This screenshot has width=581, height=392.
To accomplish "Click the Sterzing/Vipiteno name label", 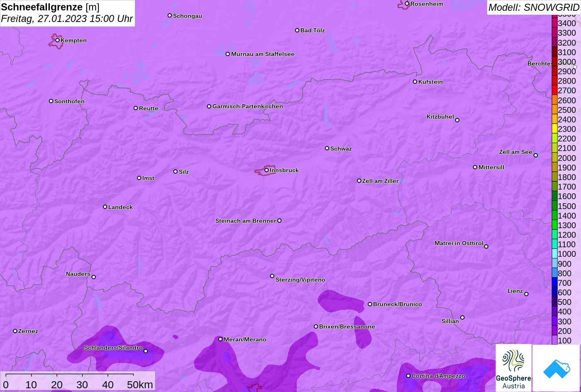I will (300, 280).
